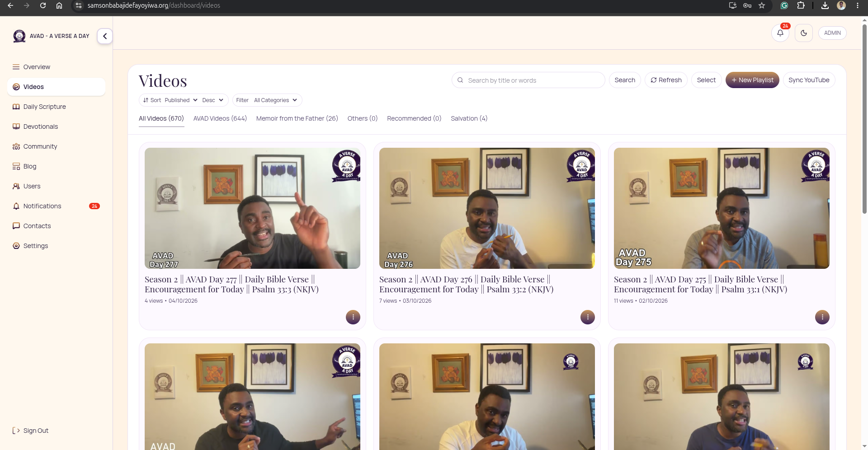The height and width of the screenshot is (450, 868).
Task: Switch to the AVAD Videos (644) tab
Action: 220,118
